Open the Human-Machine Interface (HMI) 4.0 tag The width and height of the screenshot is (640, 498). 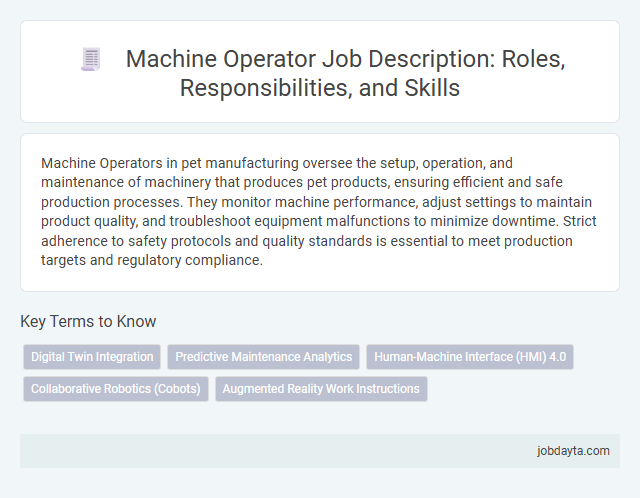470,357
